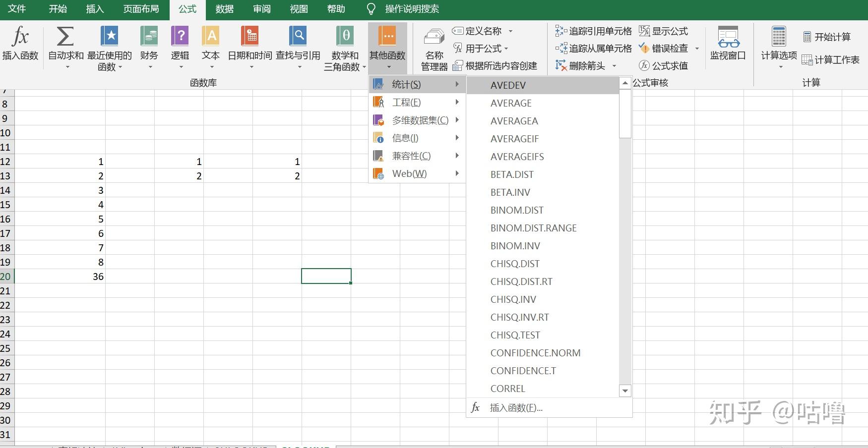Click Calculate Sheet (计算工作表)
The image size is (868, 448).
(830, 60)
